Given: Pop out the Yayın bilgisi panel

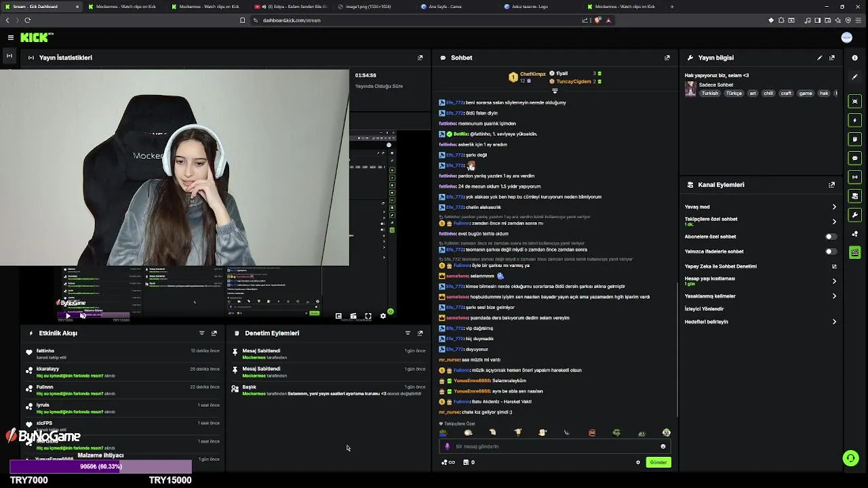Looking at the screenshot, I should (832, 58).
